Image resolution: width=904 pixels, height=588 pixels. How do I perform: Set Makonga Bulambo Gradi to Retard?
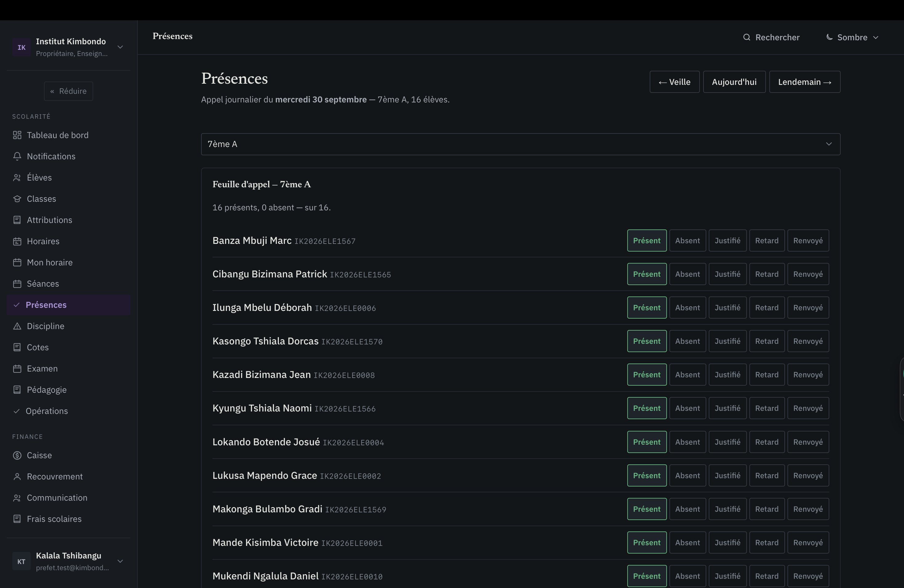[x=767, y=509]
